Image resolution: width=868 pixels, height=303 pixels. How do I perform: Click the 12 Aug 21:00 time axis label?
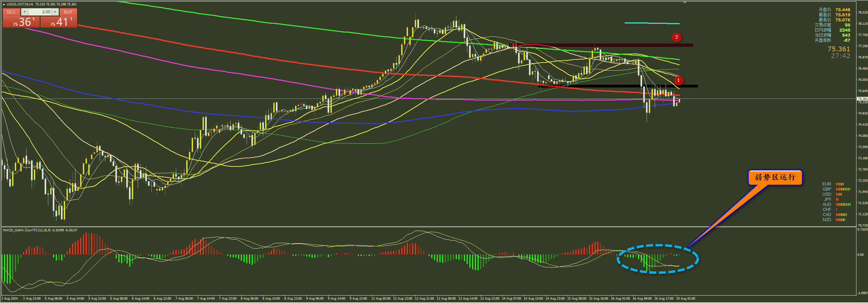pos(424,299)
